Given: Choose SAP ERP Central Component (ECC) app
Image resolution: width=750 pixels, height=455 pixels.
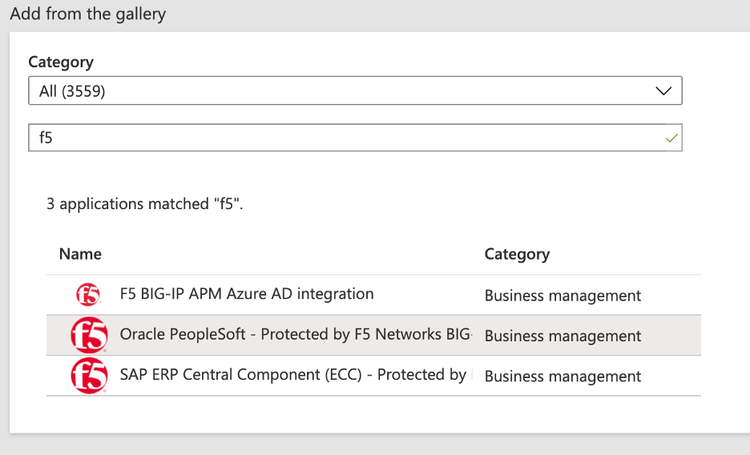Looking at the screenshot, I should [x=292, y=375].
